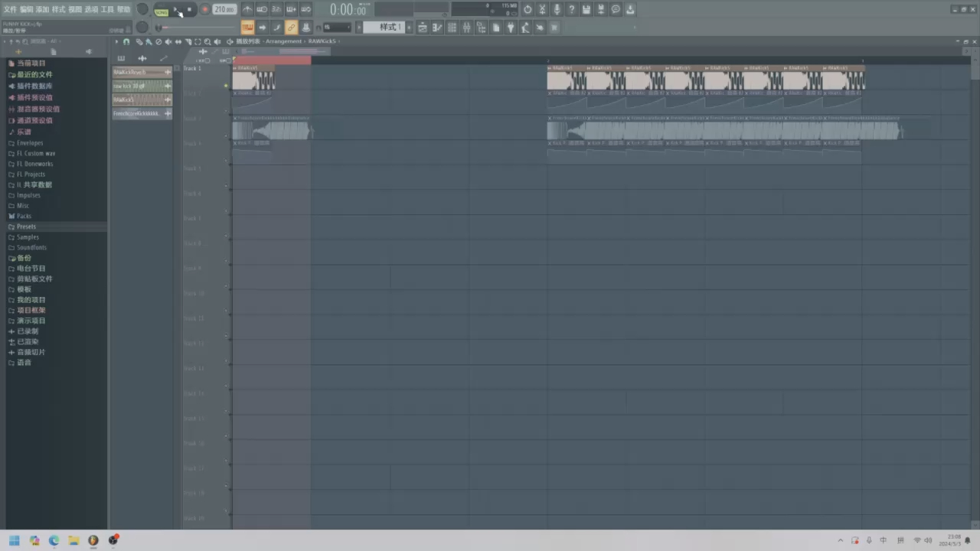Toggle the orange link-controllers icon
This screenshot has width=980, height=551.
[x=291, y=28]
